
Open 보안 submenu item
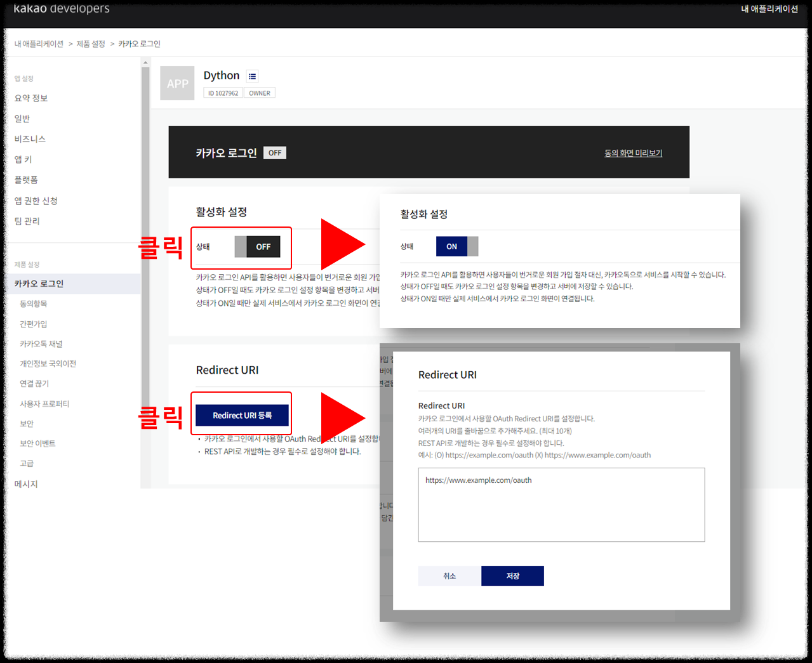(26, 423)
